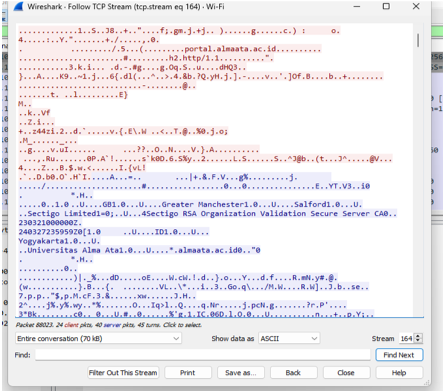443x391 pixels.
Task: Click the Find Next button
Action: [x=399, y=355]
